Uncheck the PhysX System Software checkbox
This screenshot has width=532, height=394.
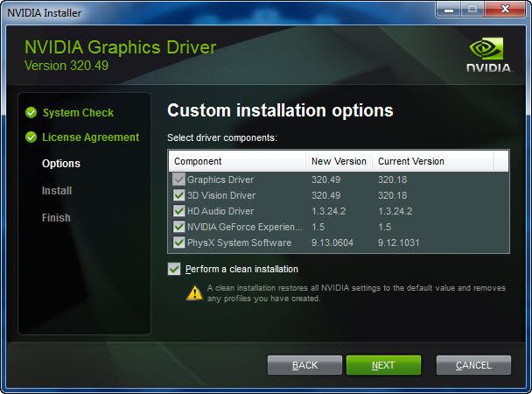178,243
